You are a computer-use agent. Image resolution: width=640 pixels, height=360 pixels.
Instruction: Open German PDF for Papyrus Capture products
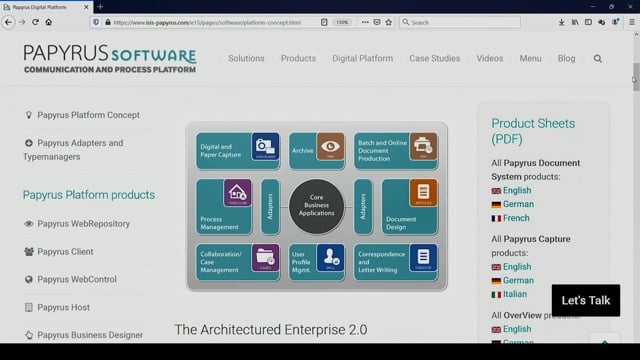(518, 280)
